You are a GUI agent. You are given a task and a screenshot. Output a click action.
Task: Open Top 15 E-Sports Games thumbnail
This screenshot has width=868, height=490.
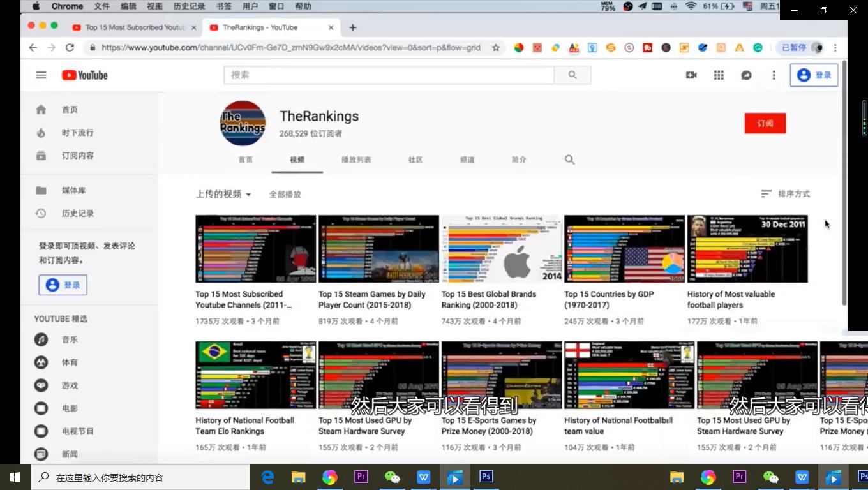click(x=502, y=375)
